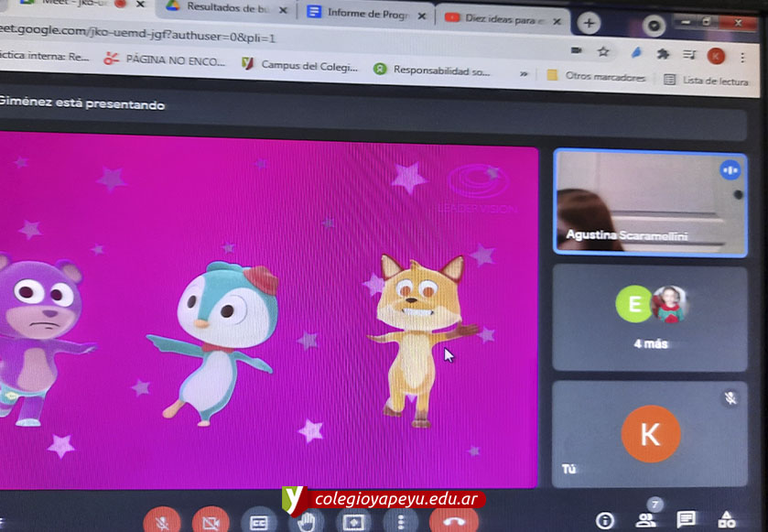Bookmark this page with the star

point(604,51)
